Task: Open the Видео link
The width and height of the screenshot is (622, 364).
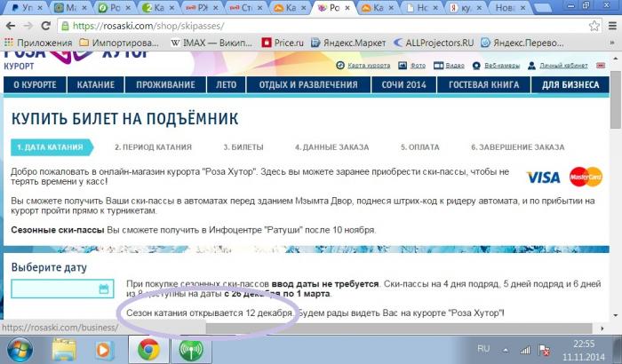Action: (449, 66)
